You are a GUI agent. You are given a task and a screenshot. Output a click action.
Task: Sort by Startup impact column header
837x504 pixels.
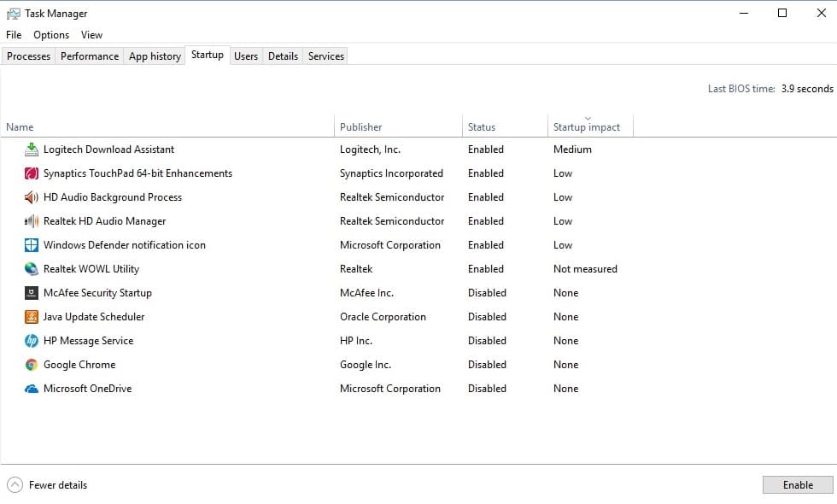tap(587, 127)
